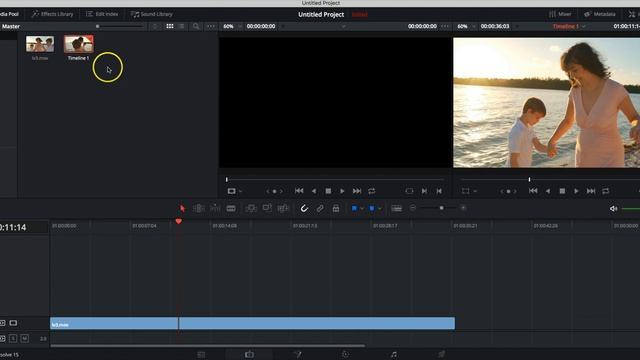Click the Overwrite Clip toolbar icon
This screenshot has width=640, height=360.
click(x=267, y=208)
